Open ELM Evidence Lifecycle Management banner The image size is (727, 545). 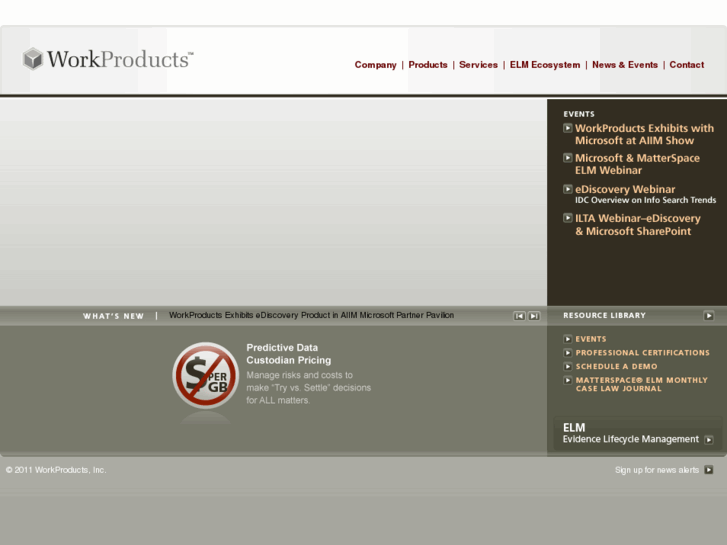[x=638, y=434]
